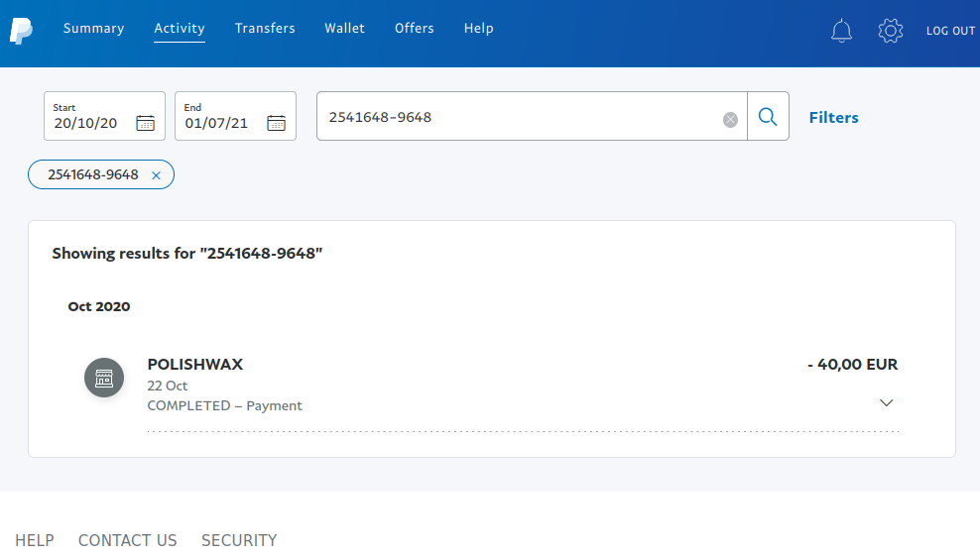Click the 22 Oct transaction date
This screenshot has height=555, width=980.
click(168, 386)
